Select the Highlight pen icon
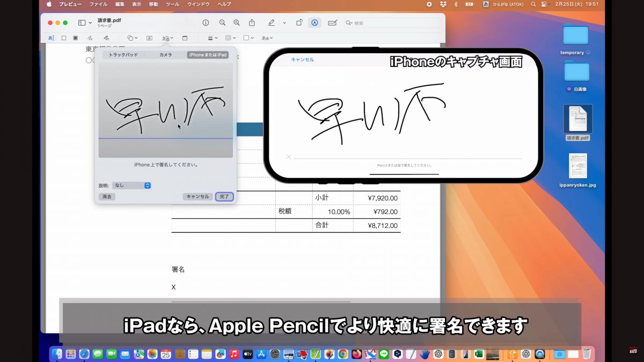The width and height of the screenshot is (644, 362). click(272, 23)
